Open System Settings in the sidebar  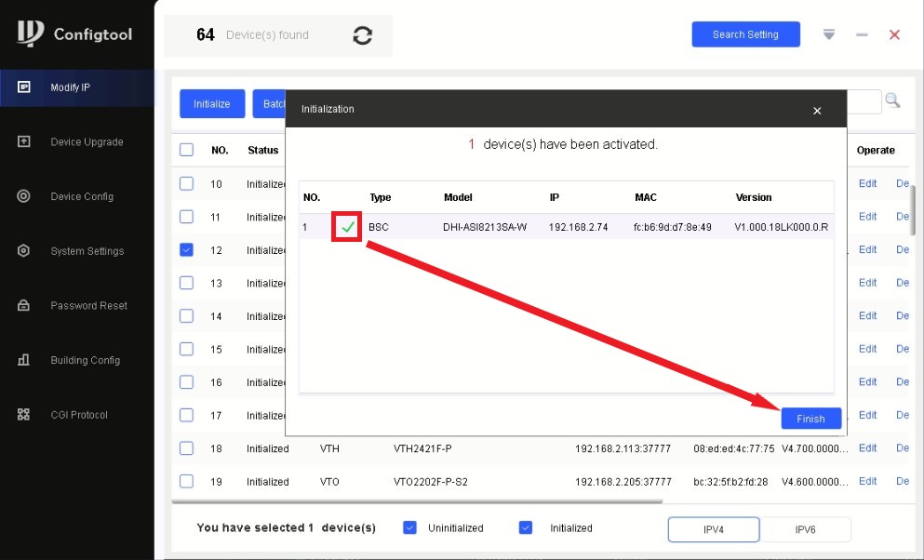click(86, 251)
